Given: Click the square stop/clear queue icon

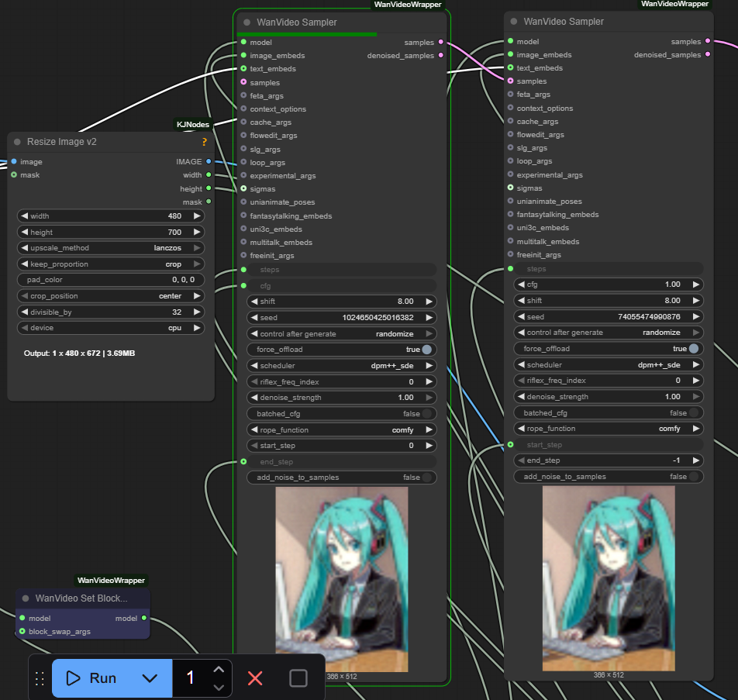Looking at the screenshot, I should [298, 678].
